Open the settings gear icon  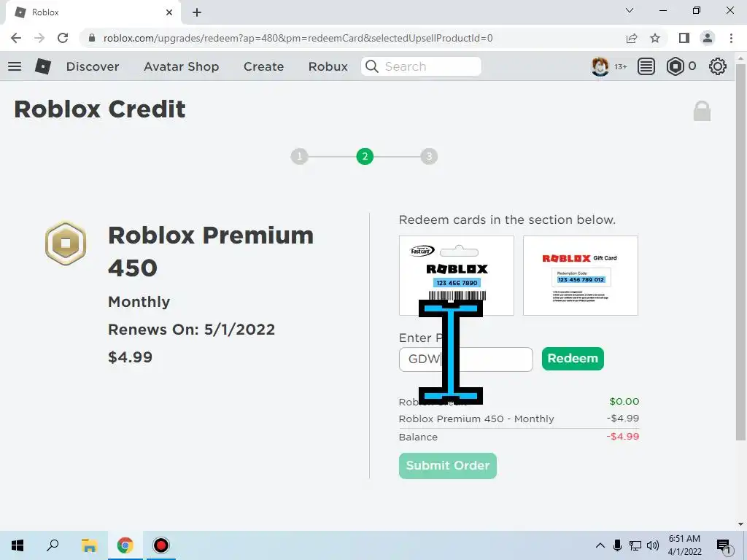click(718, 66)
